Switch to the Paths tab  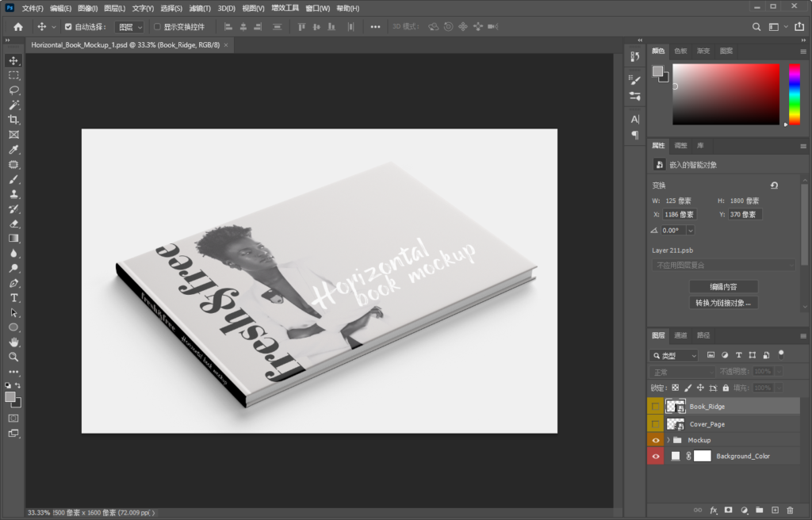pyautogui.click(x=703, y=335)
